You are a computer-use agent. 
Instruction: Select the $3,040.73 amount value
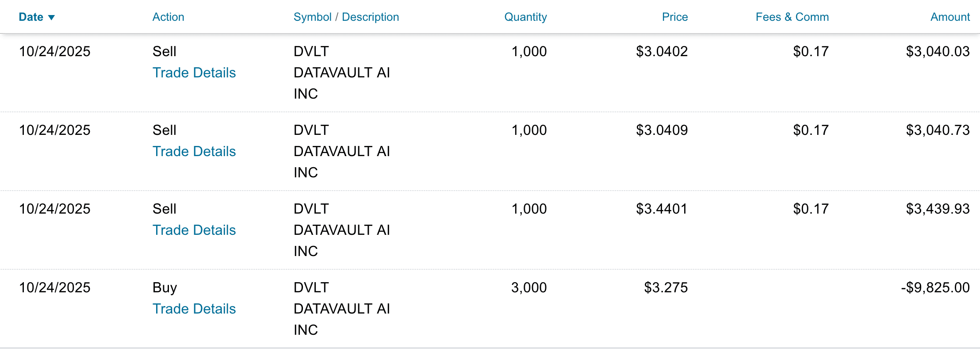click(938, 130)
